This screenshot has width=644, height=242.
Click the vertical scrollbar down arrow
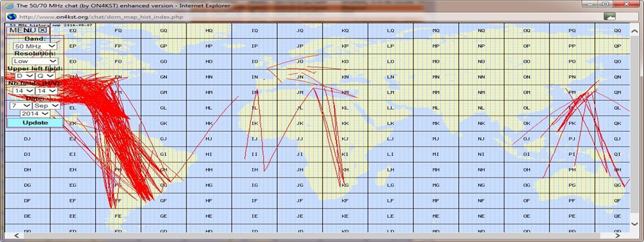(x=635, y=224)
